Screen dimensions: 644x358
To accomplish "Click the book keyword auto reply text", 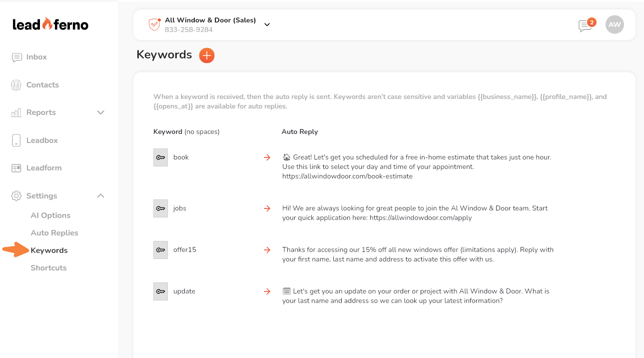I will point(416,166).
